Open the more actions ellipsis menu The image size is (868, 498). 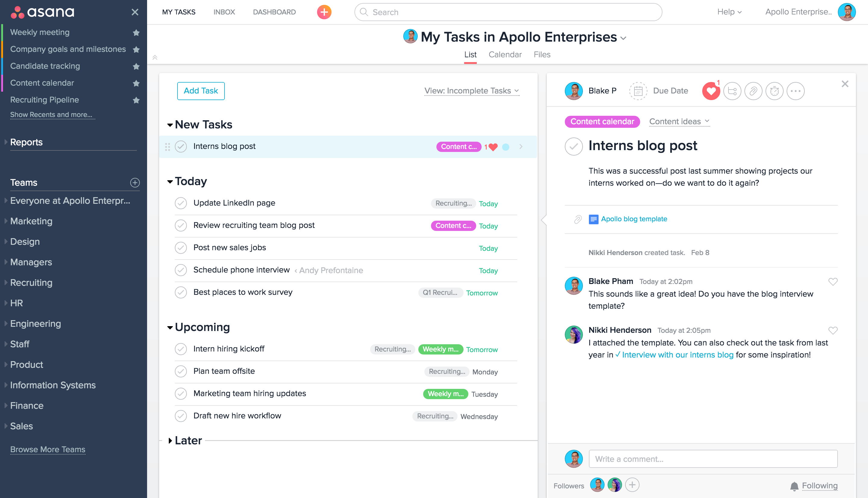coord(796,91)
